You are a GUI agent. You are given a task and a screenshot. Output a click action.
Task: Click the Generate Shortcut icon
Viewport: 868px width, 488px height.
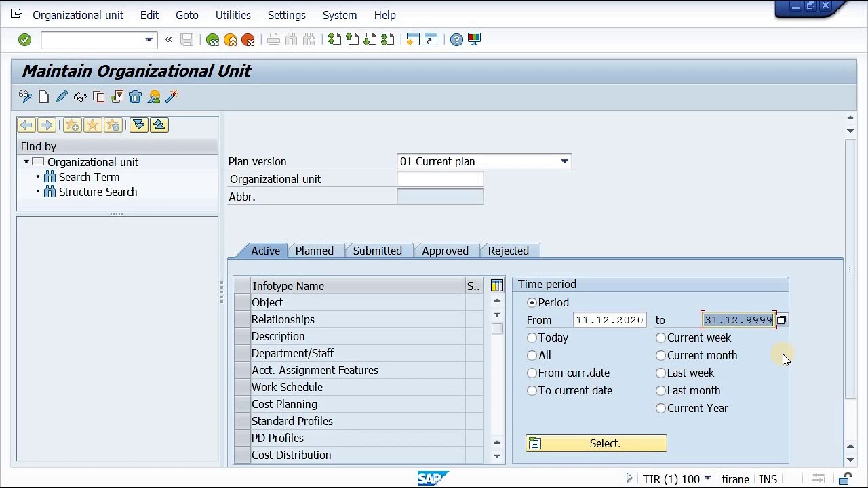(431, 40)
